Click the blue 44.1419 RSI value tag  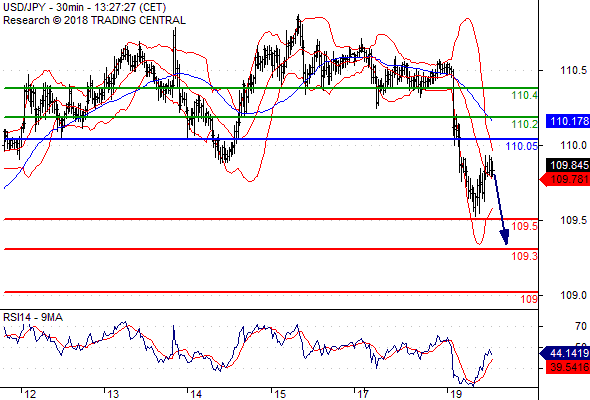click(565, 353)
